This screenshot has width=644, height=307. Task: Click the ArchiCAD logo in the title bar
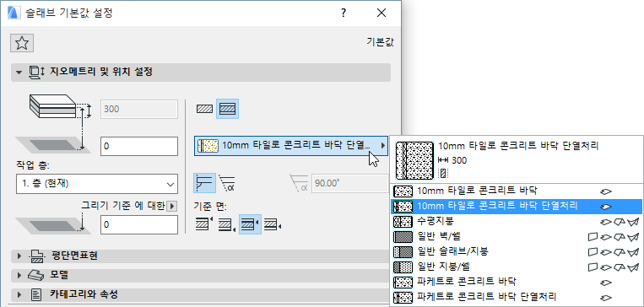point(14,13)
